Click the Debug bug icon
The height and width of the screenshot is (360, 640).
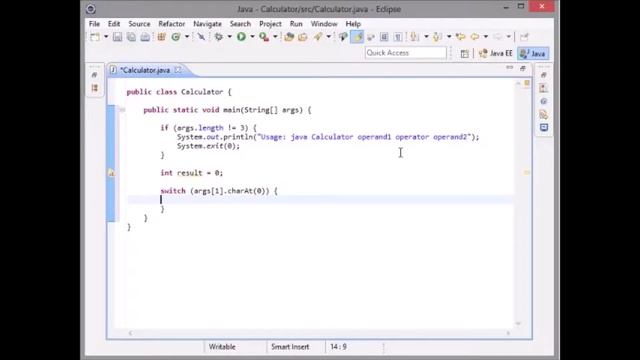pyautogui.click(x=219, y=37)
